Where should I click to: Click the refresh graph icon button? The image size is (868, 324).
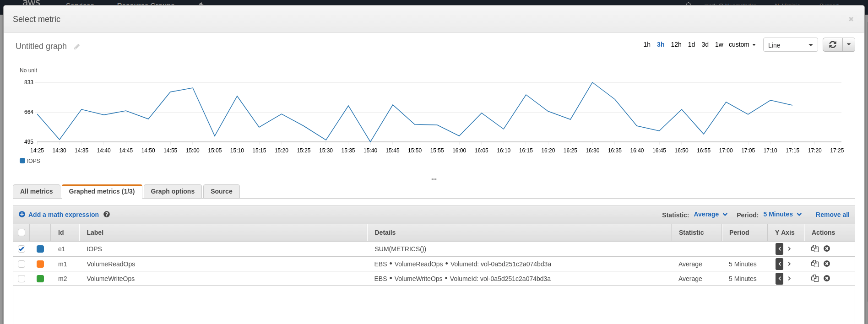832,45
